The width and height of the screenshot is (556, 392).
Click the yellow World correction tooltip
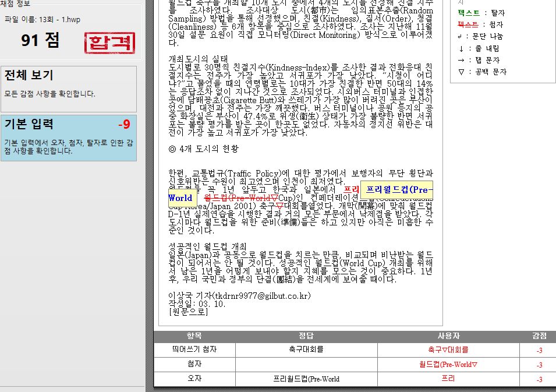(x=180, y=198)
